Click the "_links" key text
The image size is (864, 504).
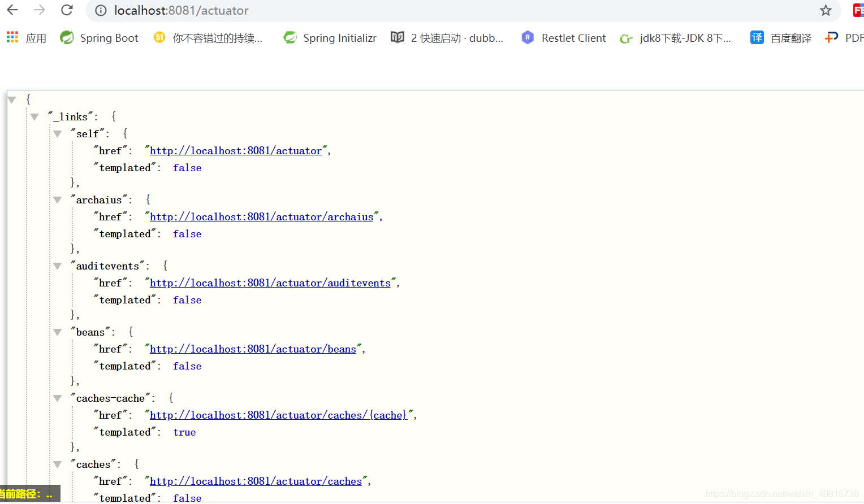tap(70, 117)
